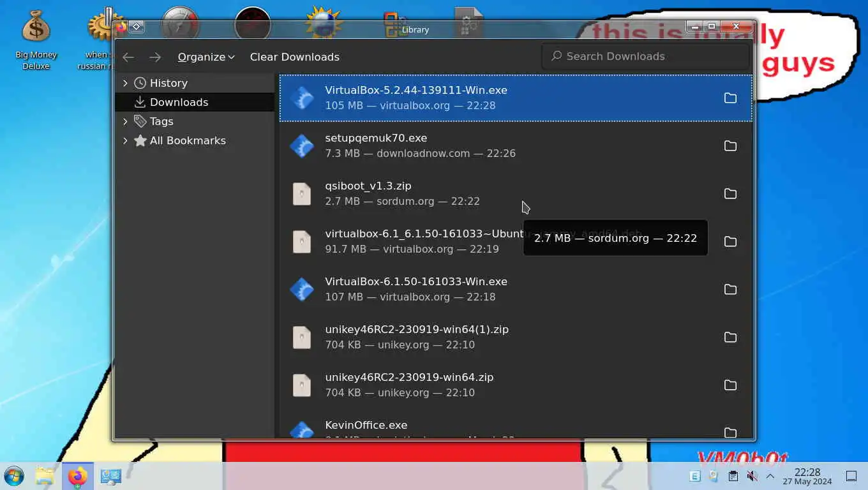Screen dimensions: 868x490
Task: Open the network computer taskbar icon
Action: click(x=111, y=476)
